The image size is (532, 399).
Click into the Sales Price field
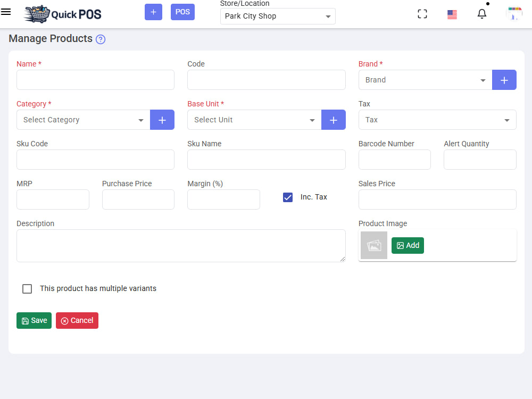[437, 199]
